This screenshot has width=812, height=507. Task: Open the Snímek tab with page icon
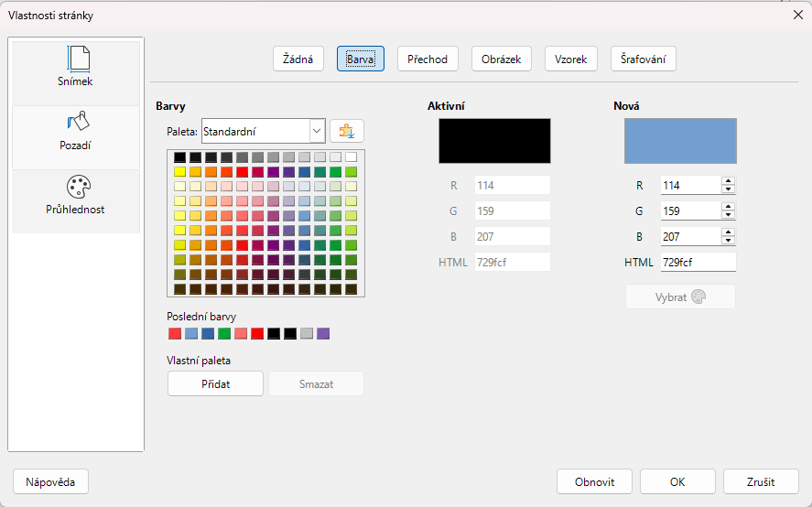(x=76, y=73)
